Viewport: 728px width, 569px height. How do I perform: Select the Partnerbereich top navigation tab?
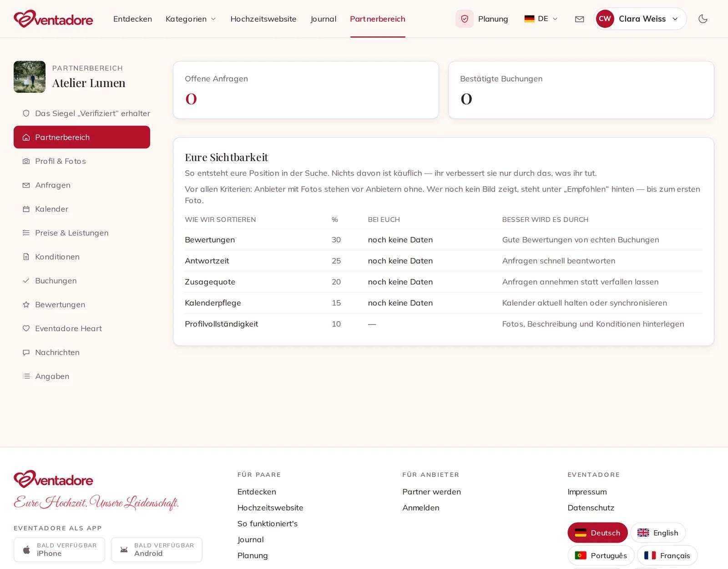(x=377, y=19)
